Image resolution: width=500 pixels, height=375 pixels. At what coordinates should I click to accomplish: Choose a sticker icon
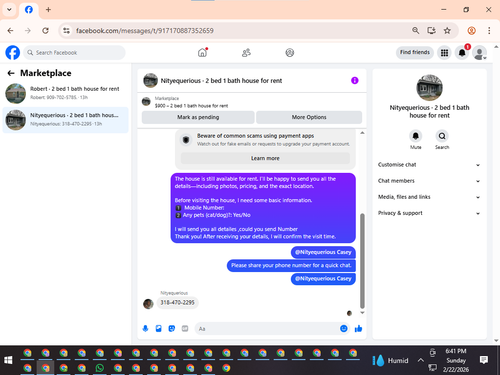[x=172, y=329]
